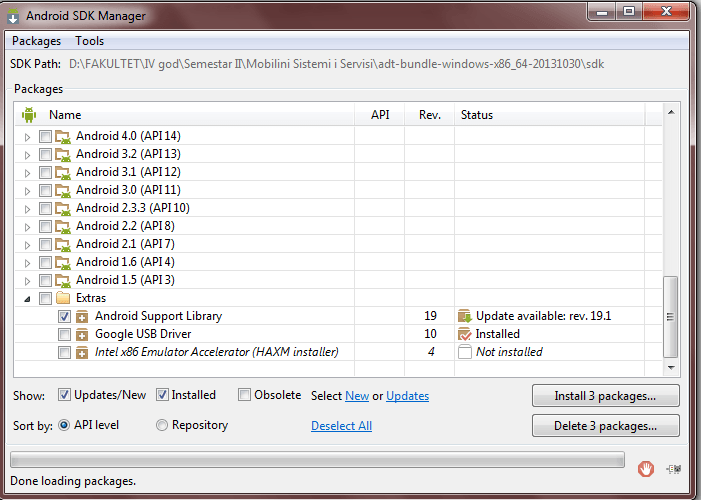Click the Android 2.2 (API 8) folder icon

click(63, 226)
